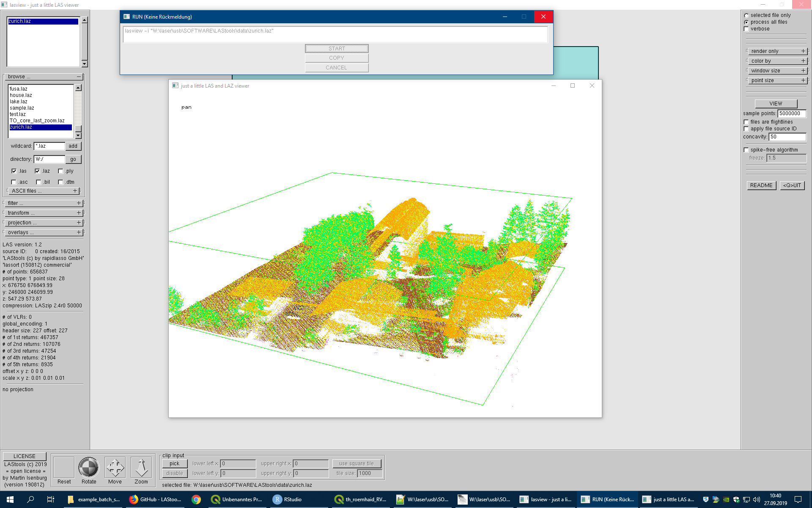Enable the .ply file type checkbox
The width and height of the screenshot is (812, 508).
coord(60,171)
